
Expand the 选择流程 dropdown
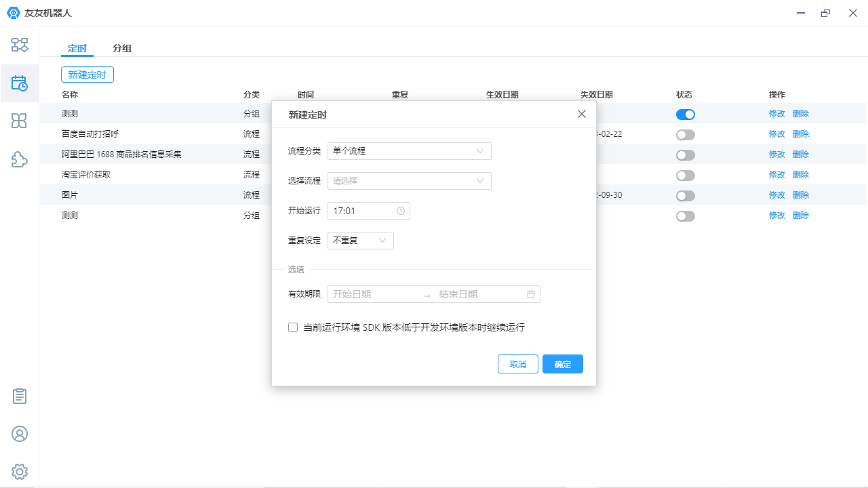click(x=409, y=180)
